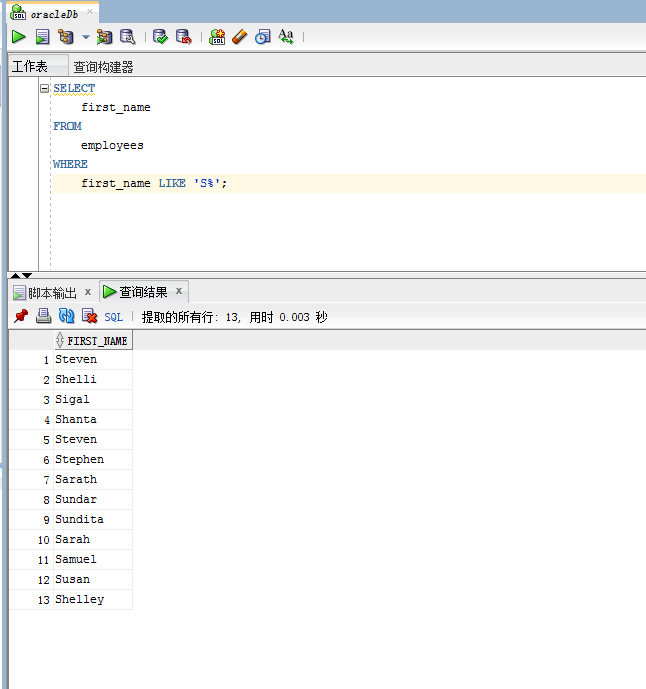This screenshot has height=689, width=646.
Task: Click the LIKE keyword in the query
Action: click(172, 183)
